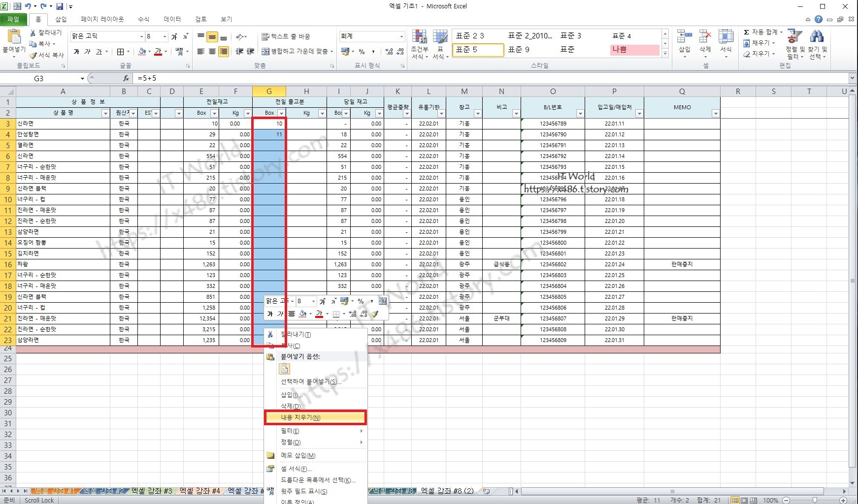Click the ribbon fill color bucket

(142, 51)
